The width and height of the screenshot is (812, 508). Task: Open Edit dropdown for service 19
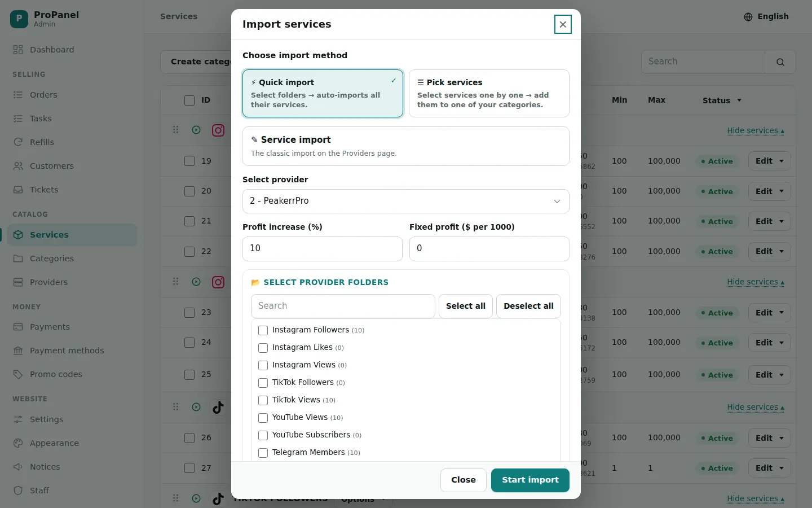[769, 161]
